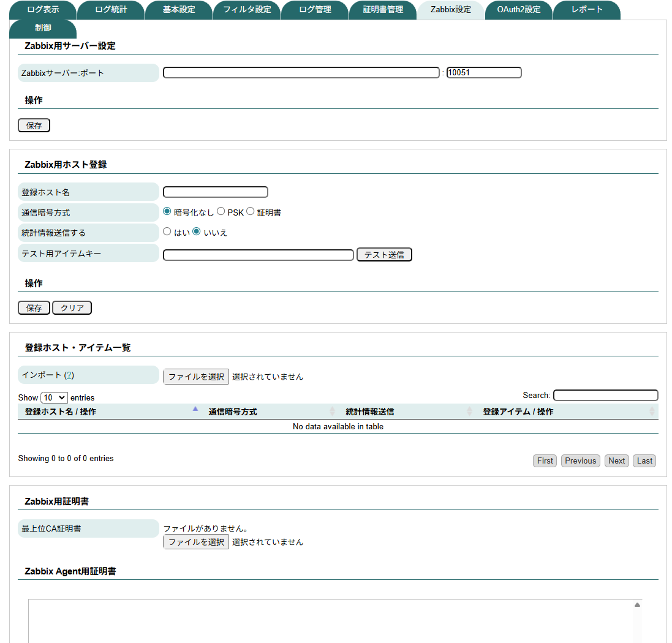
Task: Select はい for 統計情報送信する
Action: [167, 231]
